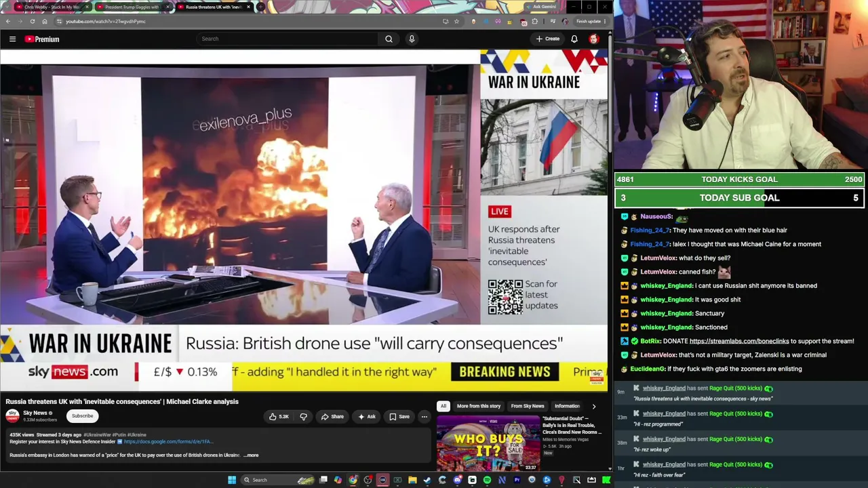Click the Windows taskbar search box
Screen dimensions: 868x488
click(x=278, y=480)
